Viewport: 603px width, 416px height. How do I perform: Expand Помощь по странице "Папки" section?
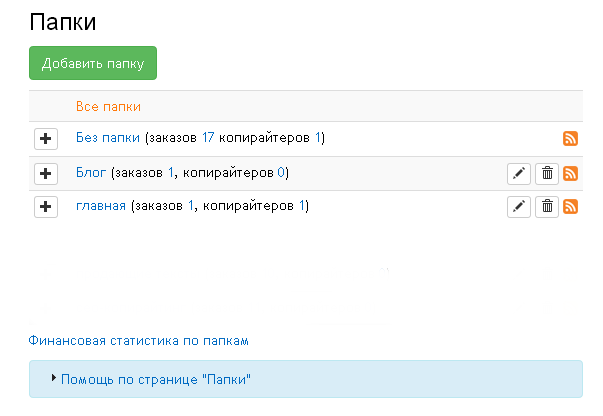coord(155,379)
